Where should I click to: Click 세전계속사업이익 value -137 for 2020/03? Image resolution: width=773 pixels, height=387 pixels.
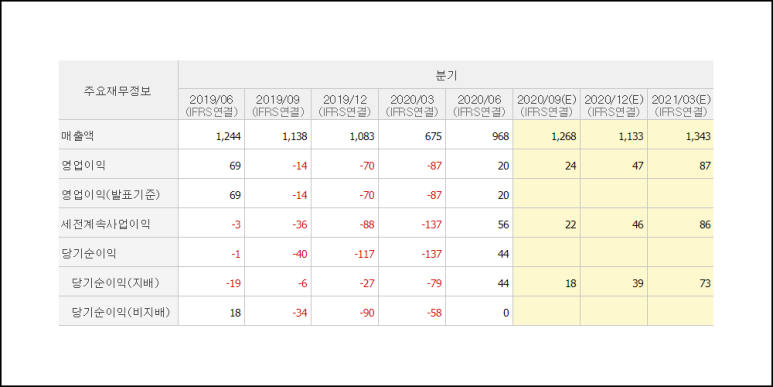coord(431,225)
